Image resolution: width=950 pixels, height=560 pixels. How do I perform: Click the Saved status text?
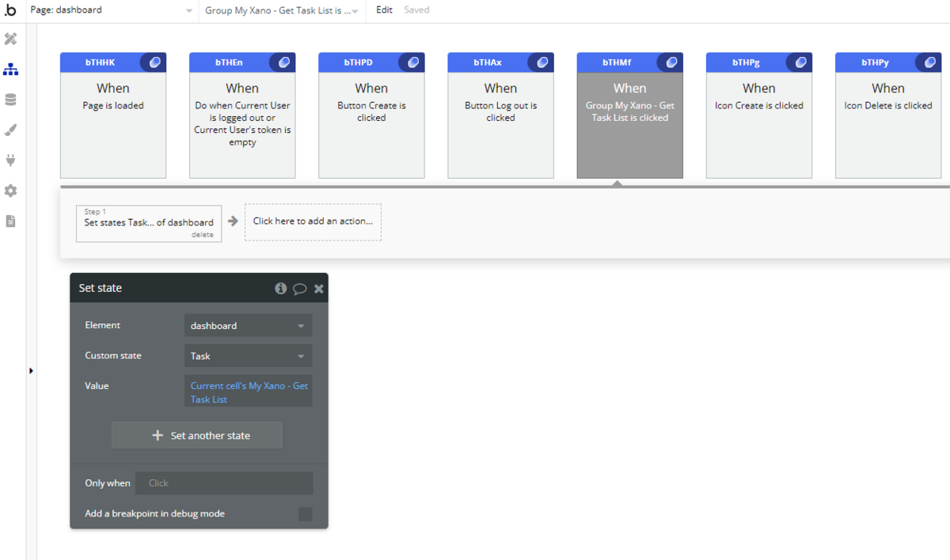click(x=416, y=10)
